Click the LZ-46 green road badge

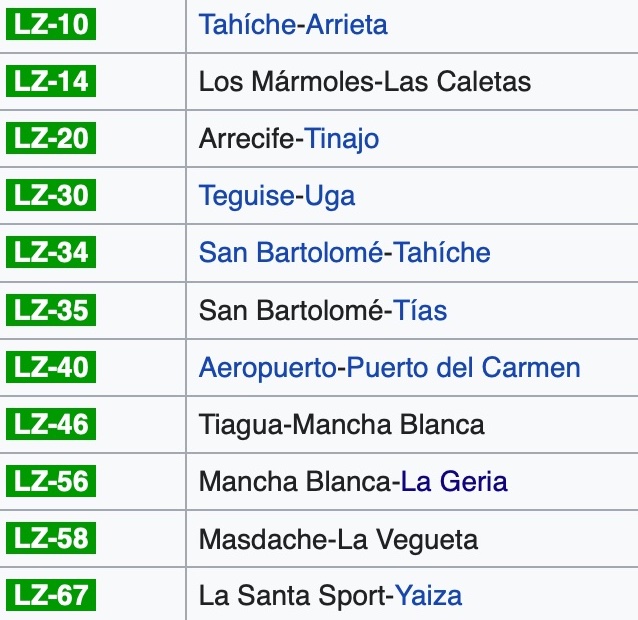coord(51,424)
